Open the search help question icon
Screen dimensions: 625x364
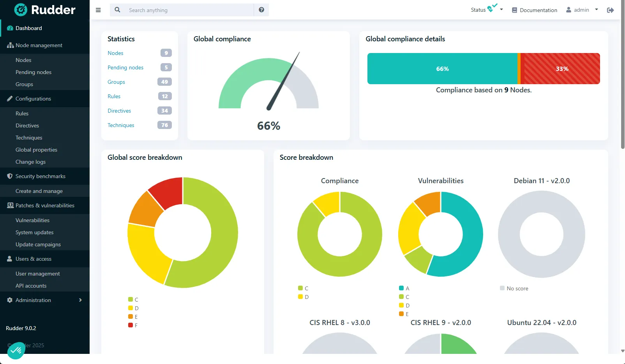(261, 10)
